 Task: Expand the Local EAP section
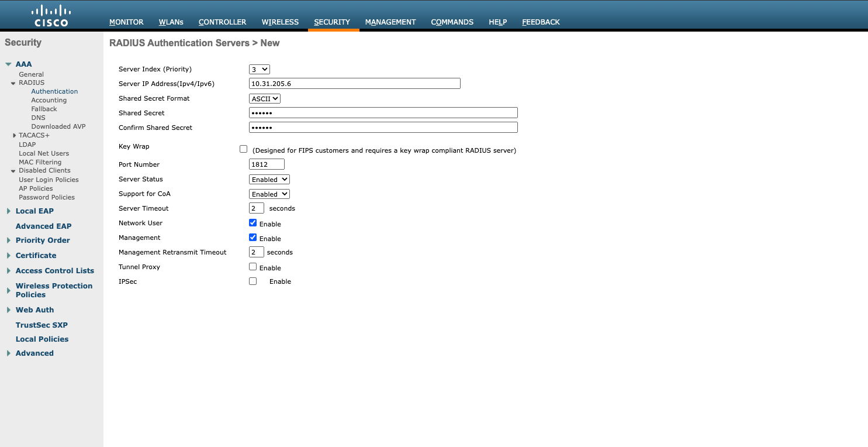[8, 211]
